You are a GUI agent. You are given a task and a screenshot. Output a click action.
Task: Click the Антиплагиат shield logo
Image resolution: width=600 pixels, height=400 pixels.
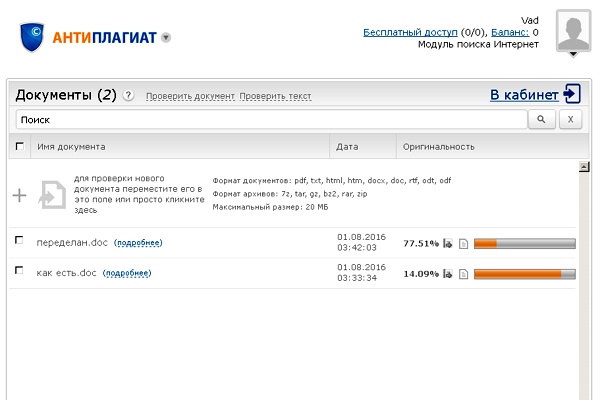tap(36, 35)
